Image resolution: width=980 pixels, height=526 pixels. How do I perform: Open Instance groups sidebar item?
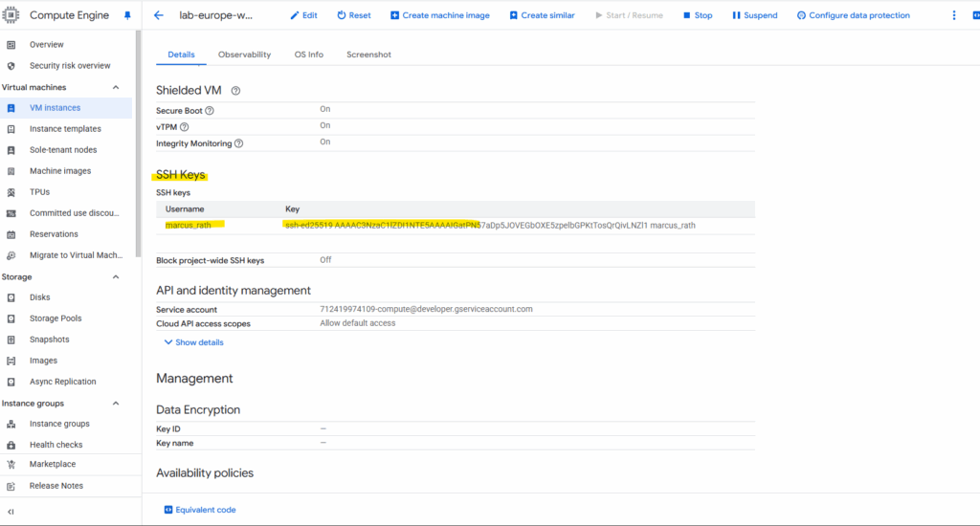59,424
